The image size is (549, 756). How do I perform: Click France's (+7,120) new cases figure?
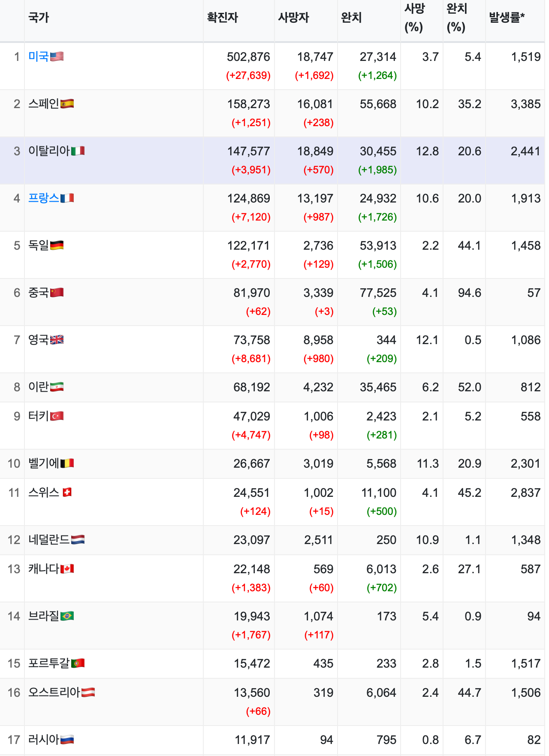(251, 217)
